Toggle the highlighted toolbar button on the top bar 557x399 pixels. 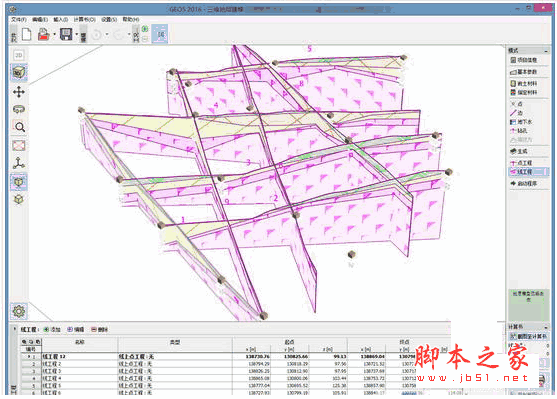pyautogui.click(x=160, y=34)
